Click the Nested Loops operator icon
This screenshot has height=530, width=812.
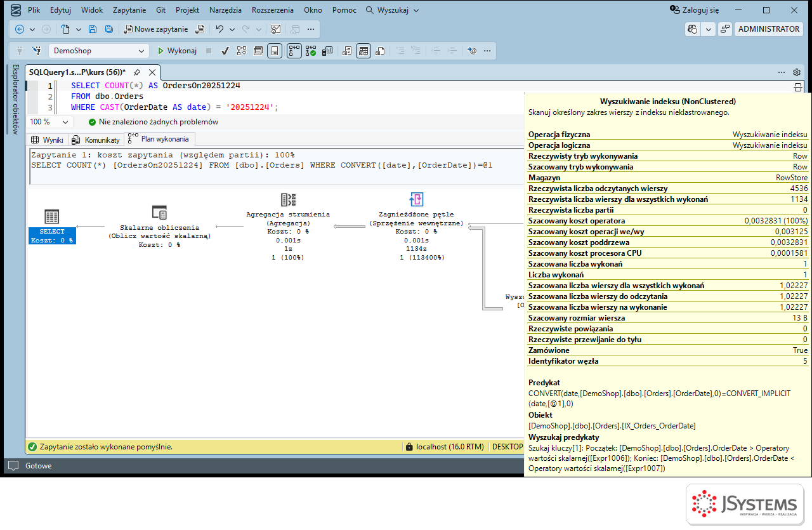(x=416, y=200)
